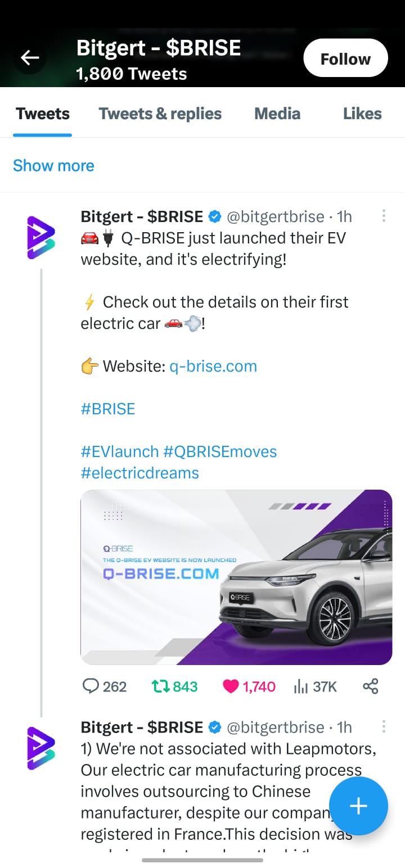Open the Tweets & replies tab
The width and height of the screenshot is (405, 868).
pyautogui.click(x=160, y=114)
